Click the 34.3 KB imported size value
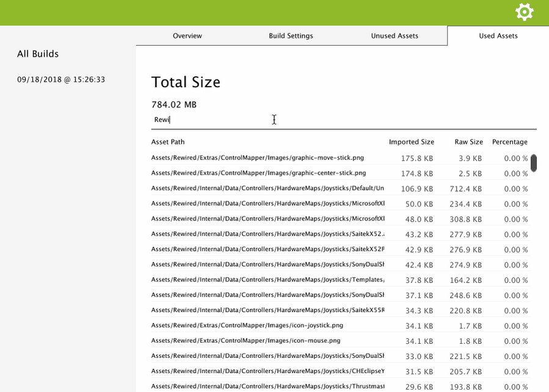The width and height of the screenshot is (549, 392). pyautogui.click(x=419, y=311)
